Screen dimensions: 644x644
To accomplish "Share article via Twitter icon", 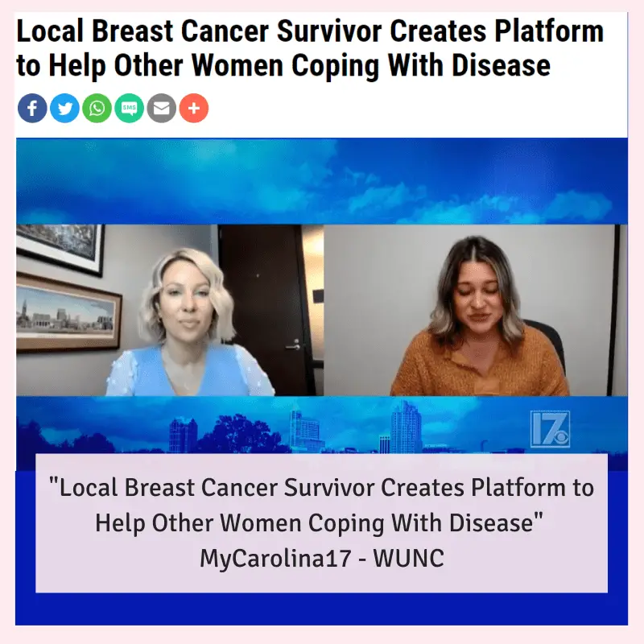I will pos(64,109).
